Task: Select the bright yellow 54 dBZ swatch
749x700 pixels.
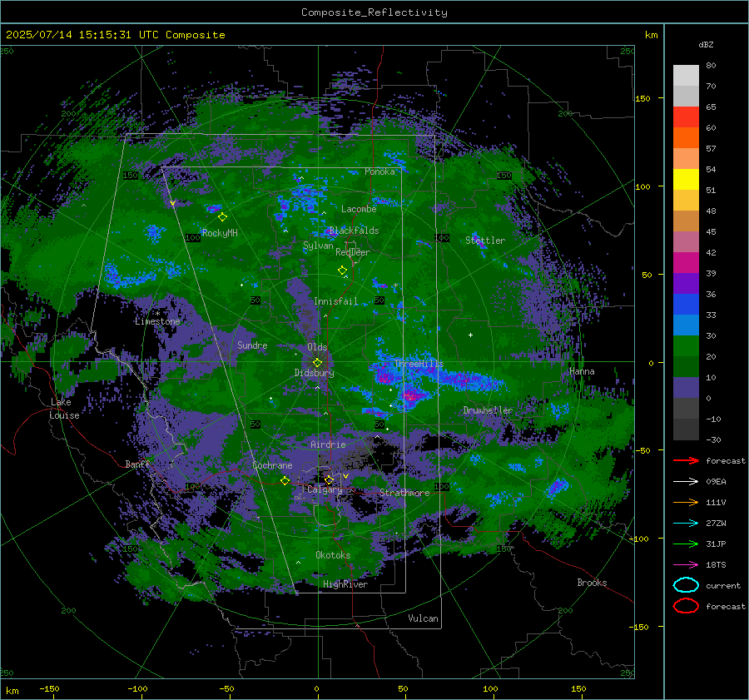Action: (x=686, y=180)
